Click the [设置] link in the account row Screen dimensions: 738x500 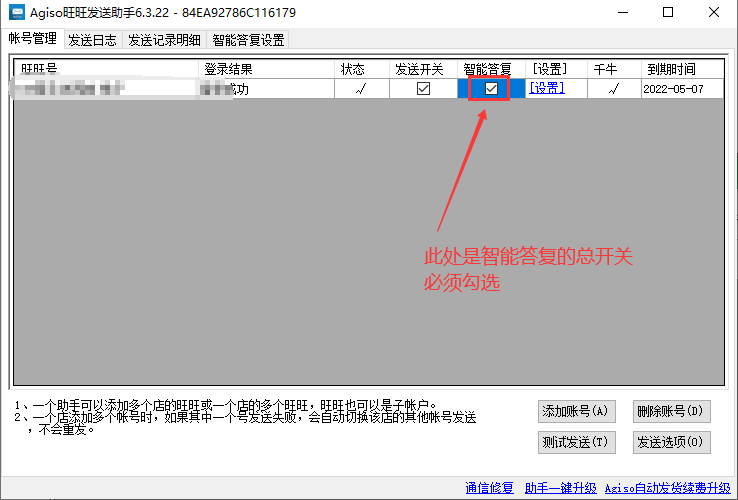click(x=546, y=88)
